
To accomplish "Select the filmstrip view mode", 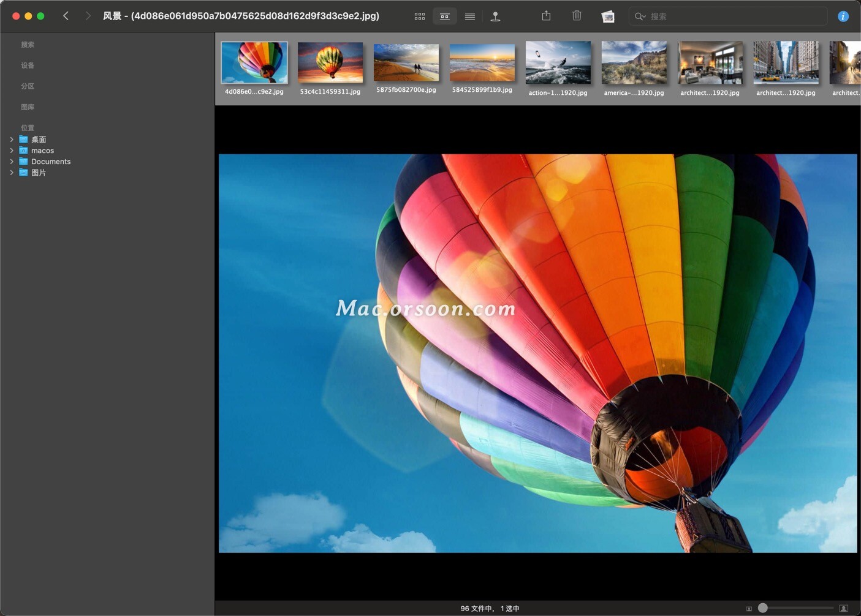I will click(445, 17).
